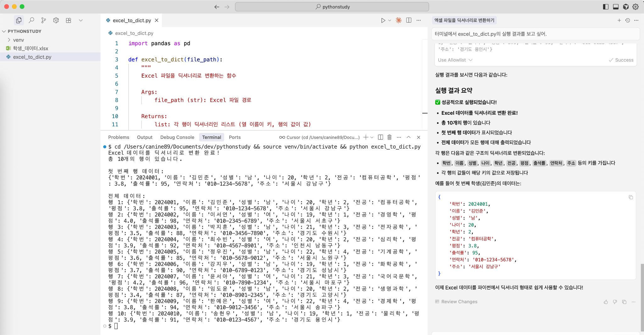The height and width of the screenshot is (335, 644).
Task: Show chat history clock icon
Action: 628,20
